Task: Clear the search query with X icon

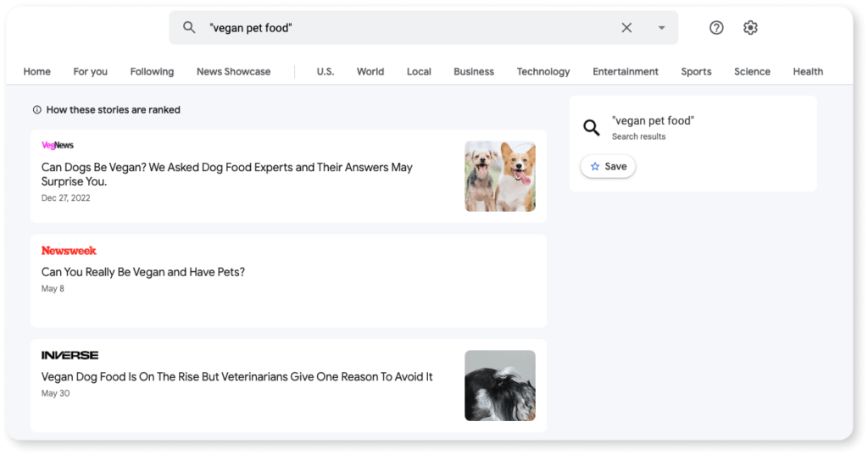Action: tap(626, 28)
